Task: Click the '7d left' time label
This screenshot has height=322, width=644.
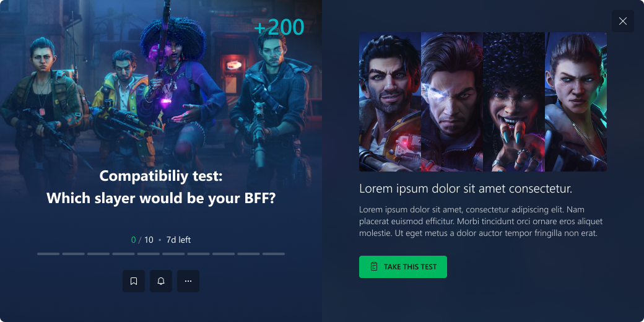Action: click(x=178, y=240)
